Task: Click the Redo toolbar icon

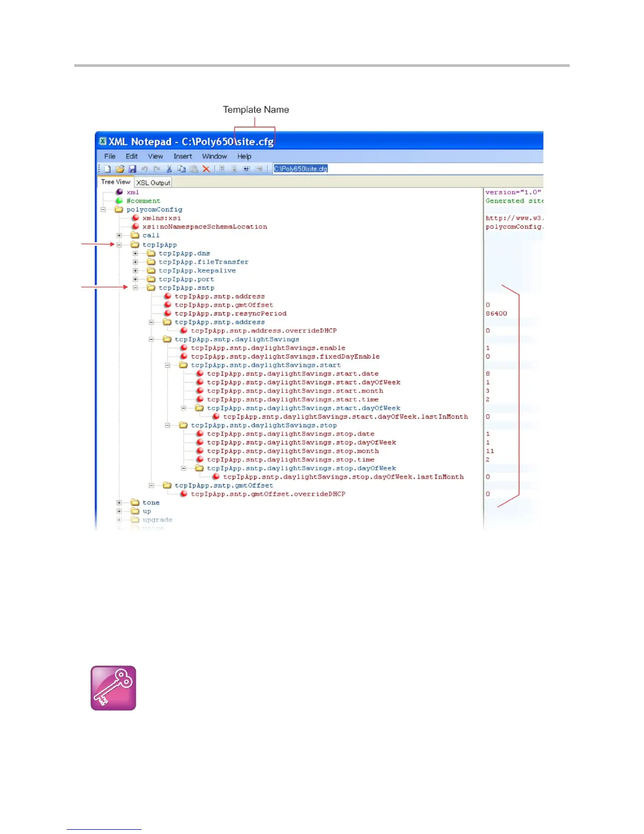Action: (157, 169)
